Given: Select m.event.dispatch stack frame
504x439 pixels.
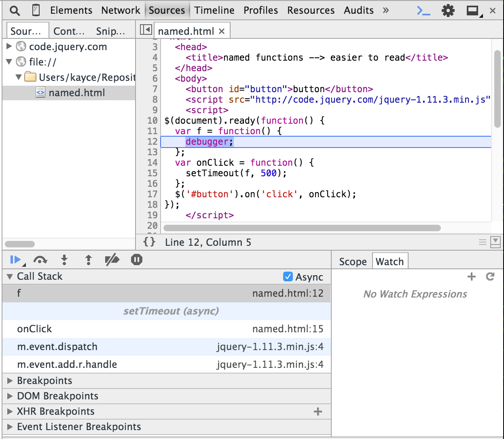Looking at the screenshot, I should 167,347.
